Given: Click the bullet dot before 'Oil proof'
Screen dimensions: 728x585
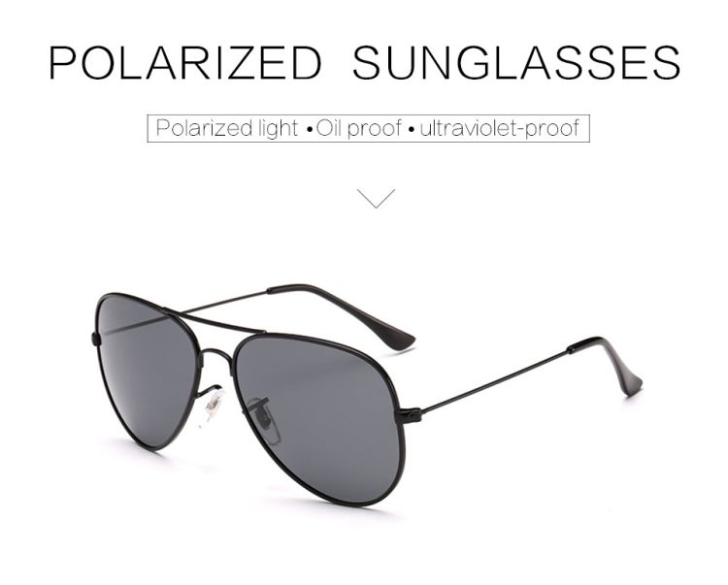Looking at the screenshot, I should (310, 129).
